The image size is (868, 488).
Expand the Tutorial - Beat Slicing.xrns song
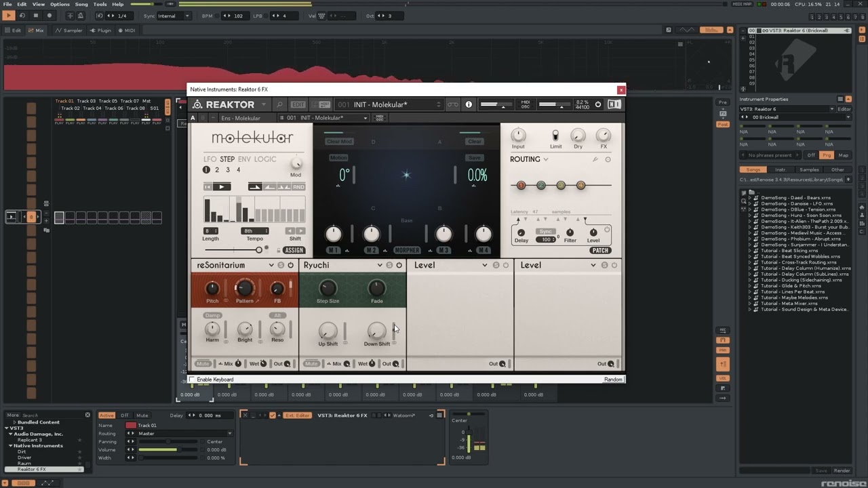point(750,251)
